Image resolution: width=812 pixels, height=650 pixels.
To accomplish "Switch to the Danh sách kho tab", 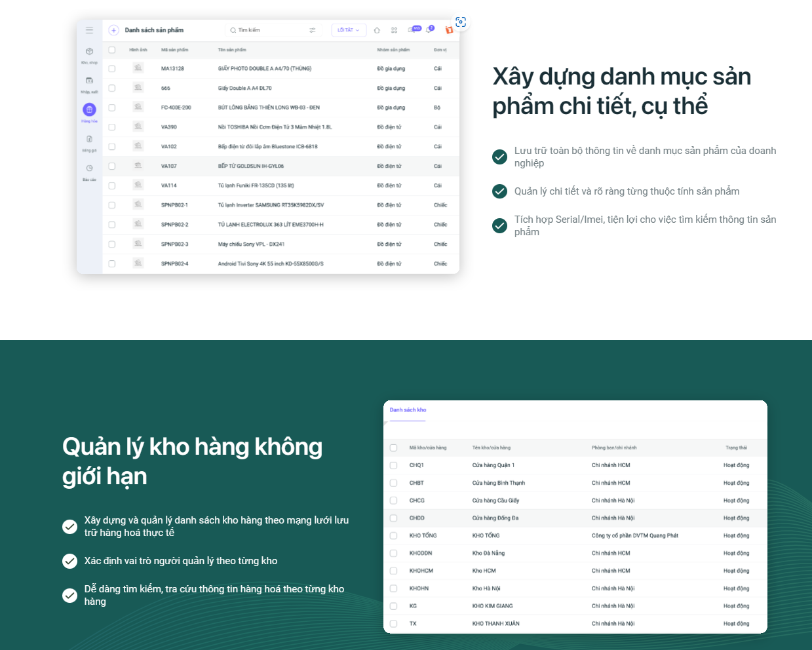I will click(x=408, y=410).
